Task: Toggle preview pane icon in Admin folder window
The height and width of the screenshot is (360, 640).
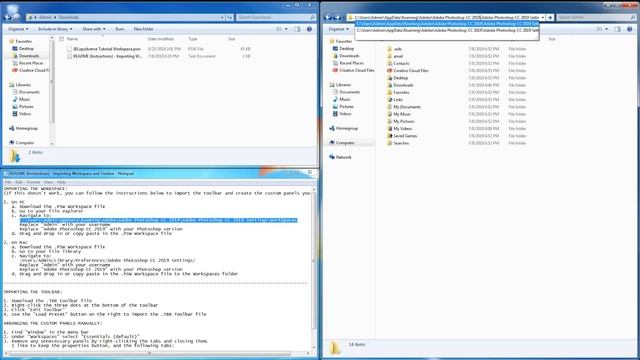Action: [618, 29]
